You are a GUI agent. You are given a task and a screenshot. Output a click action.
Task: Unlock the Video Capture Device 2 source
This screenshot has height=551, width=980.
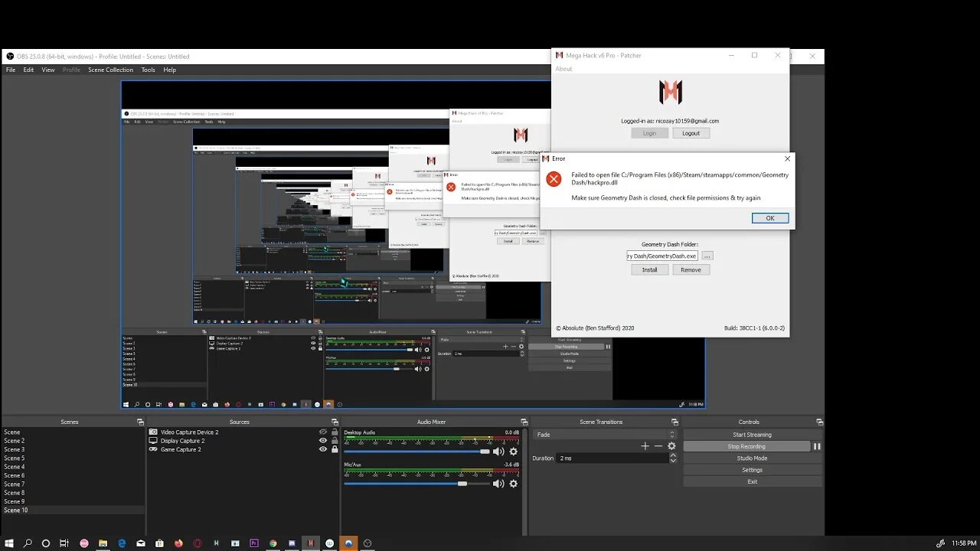(x=335, y=432)
